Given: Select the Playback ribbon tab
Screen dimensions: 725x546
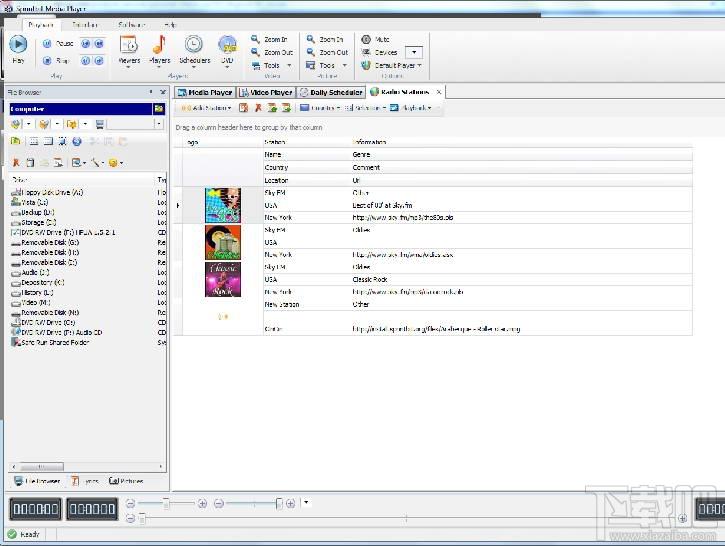Looking at the screenshot, I should pos(41,25).
